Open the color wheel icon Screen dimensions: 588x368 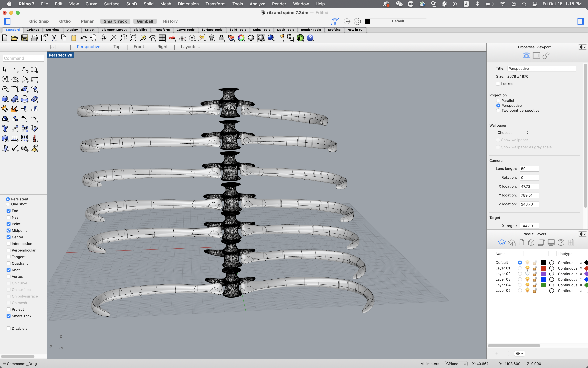(x=241, y=38)
